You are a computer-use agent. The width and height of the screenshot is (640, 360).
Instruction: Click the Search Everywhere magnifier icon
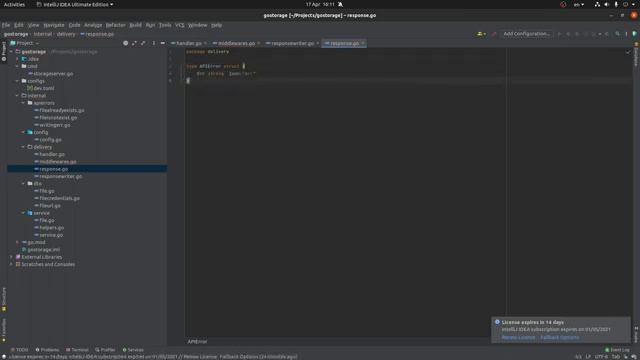click(x=618, y=34)
